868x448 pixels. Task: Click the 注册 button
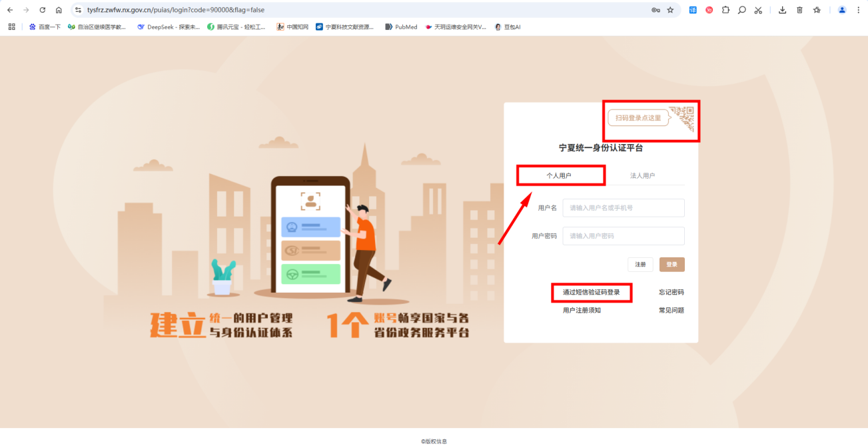(640, 265)
